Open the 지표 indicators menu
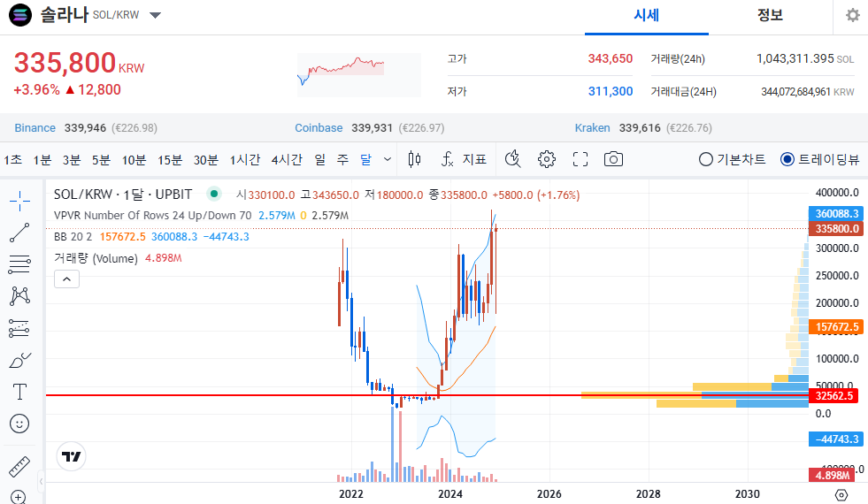The image size is (868, 504). [464, 159]
